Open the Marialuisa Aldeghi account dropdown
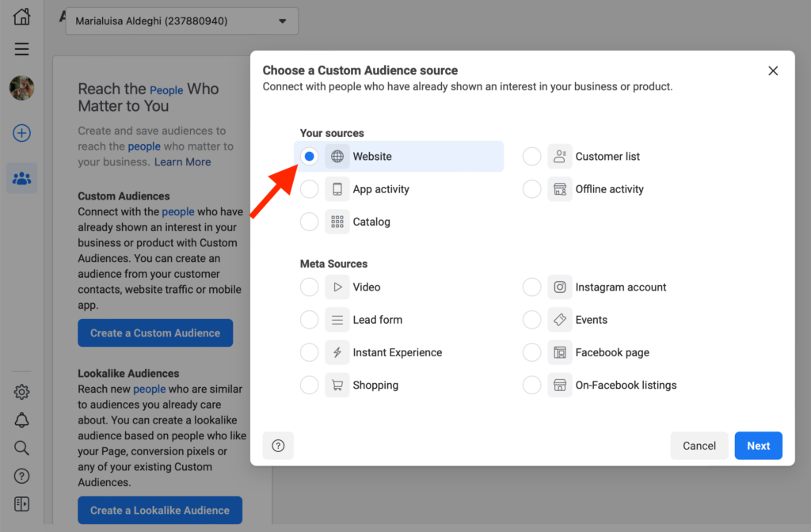Screen dimensions: 811x532 coord(181,21)
